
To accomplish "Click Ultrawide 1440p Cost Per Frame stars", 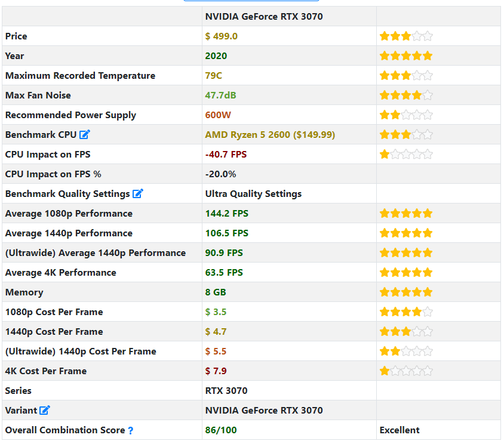I will 406,351.
